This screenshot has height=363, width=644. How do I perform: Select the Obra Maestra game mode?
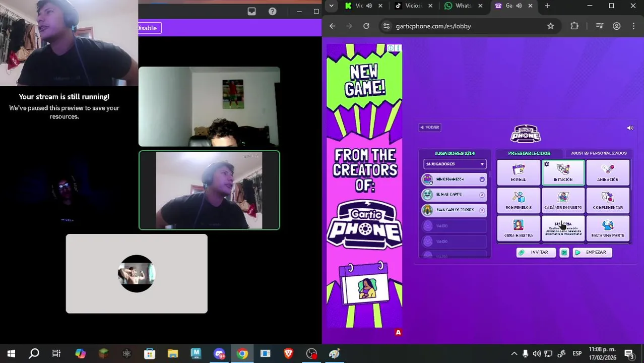pos(519,228)
